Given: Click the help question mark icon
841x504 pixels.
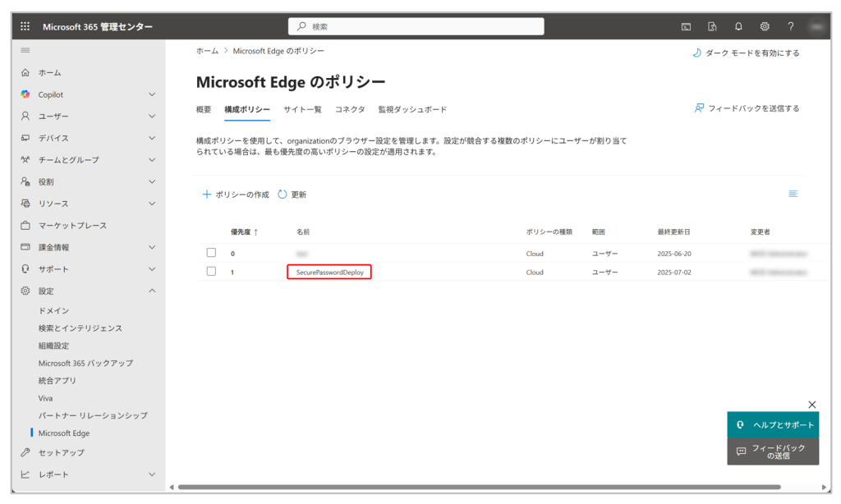Looking at the screenshot, I should 791,26.
